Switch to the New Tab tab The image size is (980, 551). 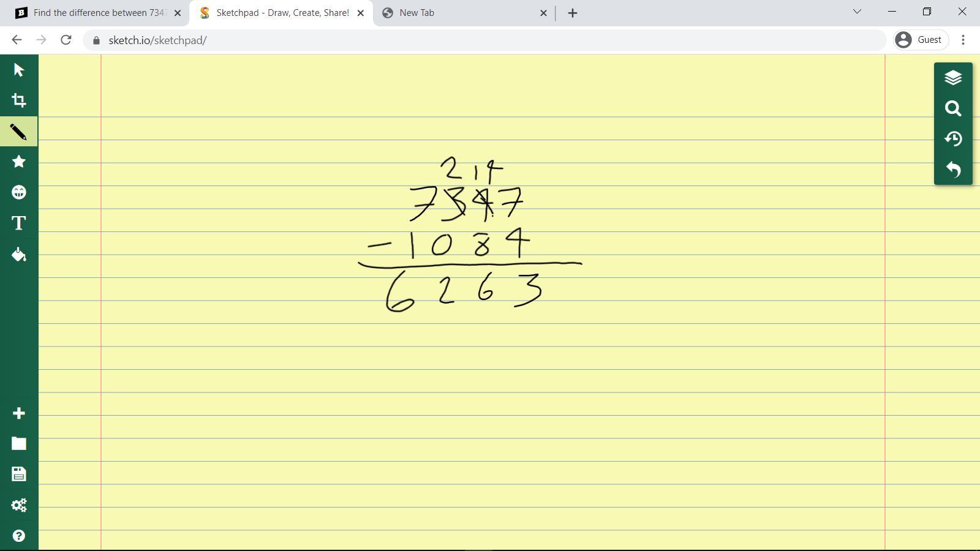(464, 13)
